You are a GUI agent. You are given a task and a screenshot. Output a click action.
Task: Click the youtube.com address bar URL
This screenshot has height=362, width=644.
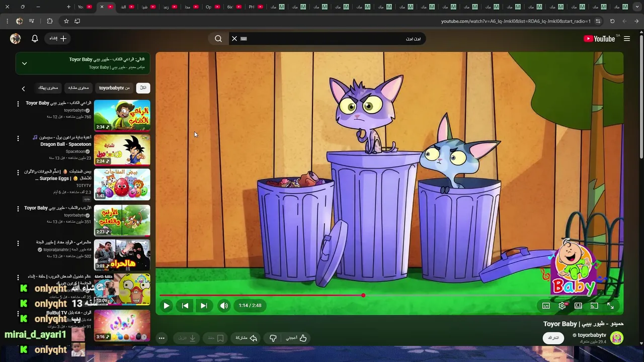(x=516, y=21)
